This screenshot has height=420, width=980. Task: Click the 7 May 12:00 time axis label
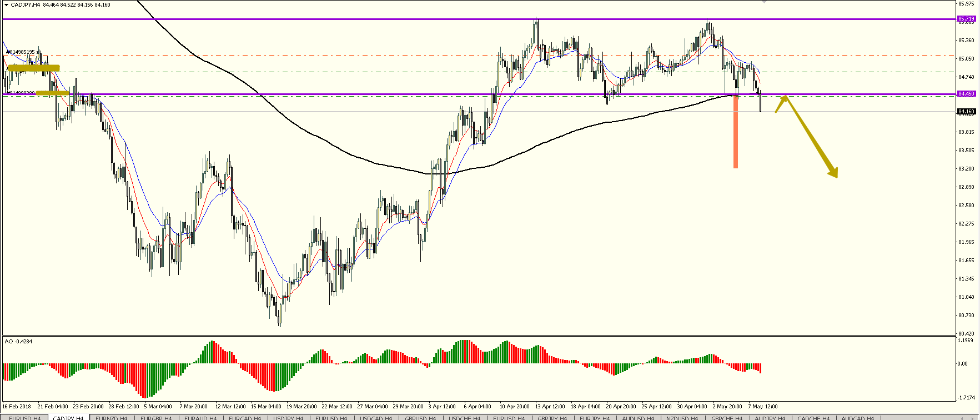(x=763, y=407)
